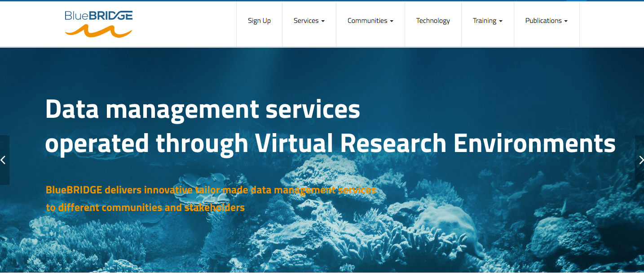Open the Sign Up page
Image resolution: width=644 pixels, height=273 pixels.
click(259, 21)
